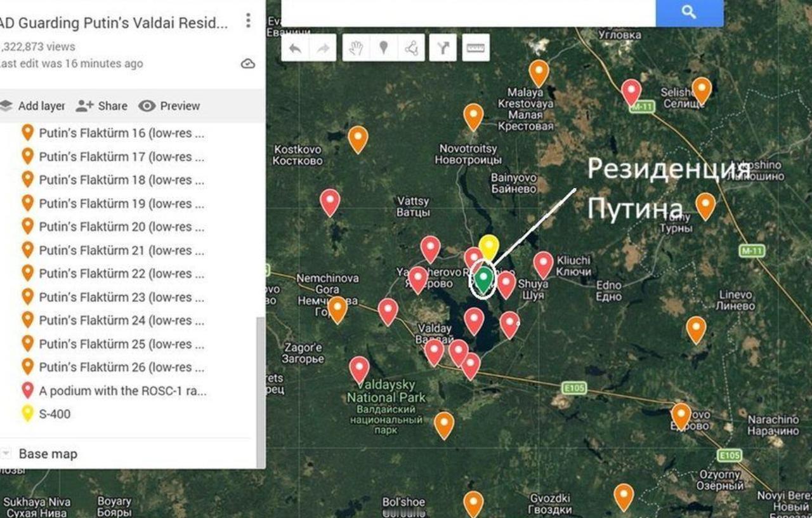This screenshot has height=518, width=812.
Task: Click the Redo arrow in map toolbar
Action: tap(323, 48)
